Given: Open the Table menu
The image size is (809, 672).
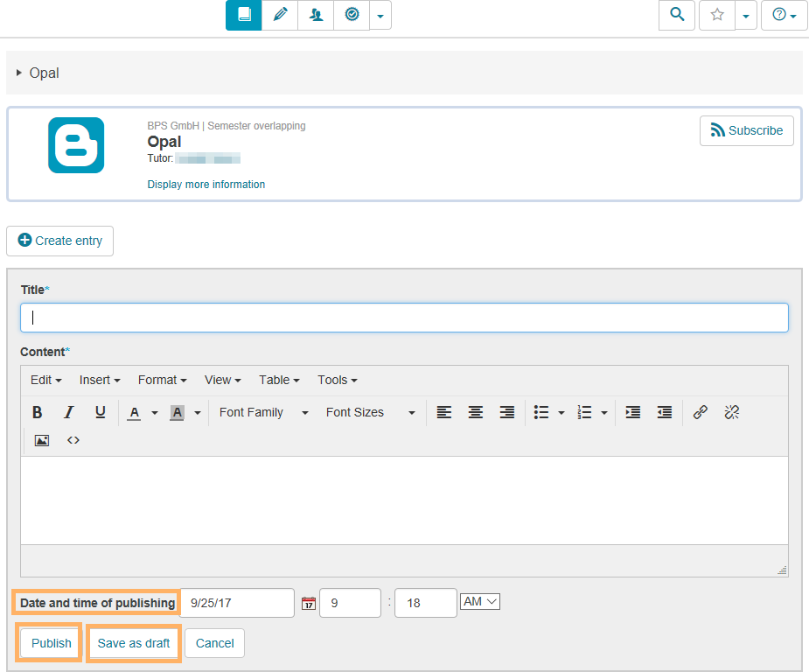Looking at the screenshot, I should point(278,380).
